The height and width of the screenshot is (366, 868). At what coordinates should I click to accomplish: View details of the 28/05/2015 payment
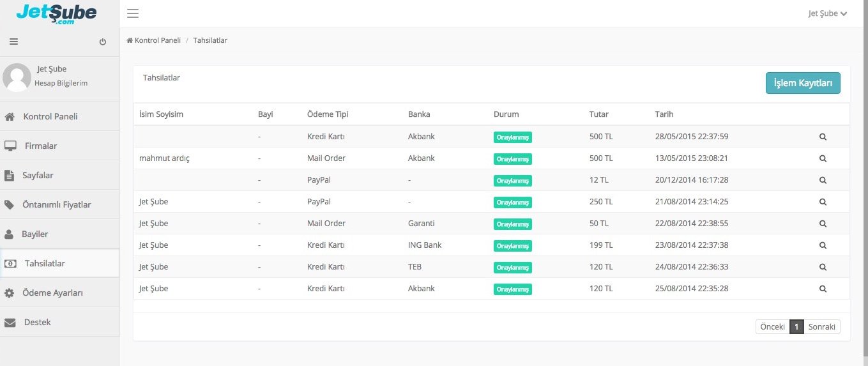coord(823,137)
